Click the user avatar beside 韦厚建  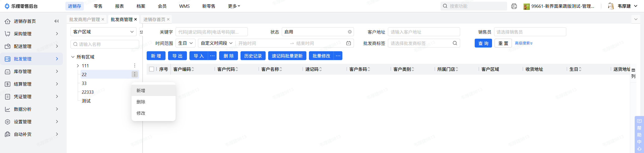[x=611, y=6]
